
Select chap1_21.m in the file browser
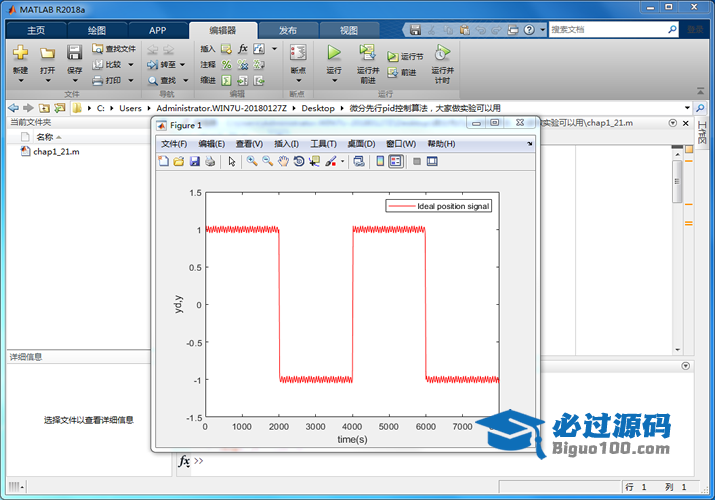(x=55, y=152)
